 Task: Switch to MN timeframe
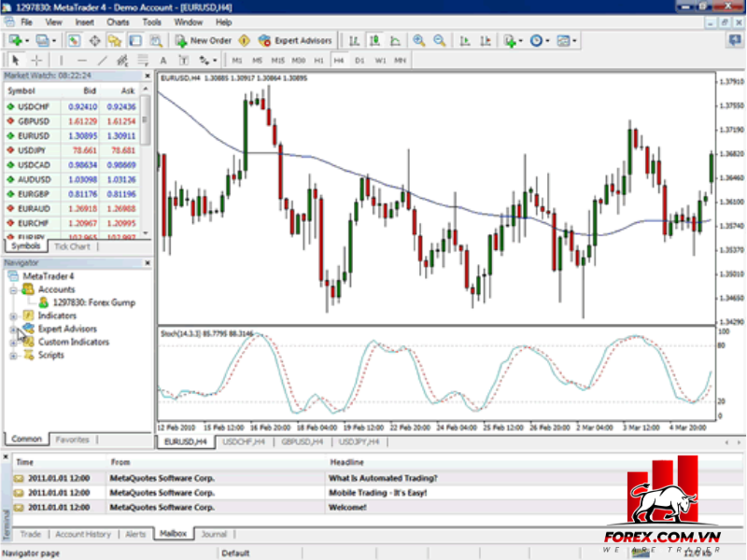[401, 61]
